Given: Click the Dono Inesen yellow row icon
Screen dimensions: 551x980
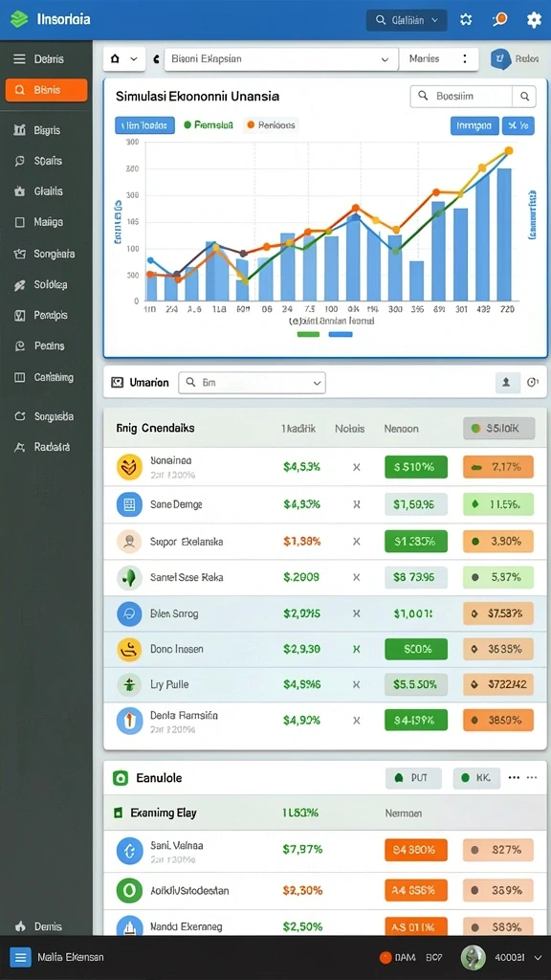Looking at the screenshot, I should coord(129,650).
